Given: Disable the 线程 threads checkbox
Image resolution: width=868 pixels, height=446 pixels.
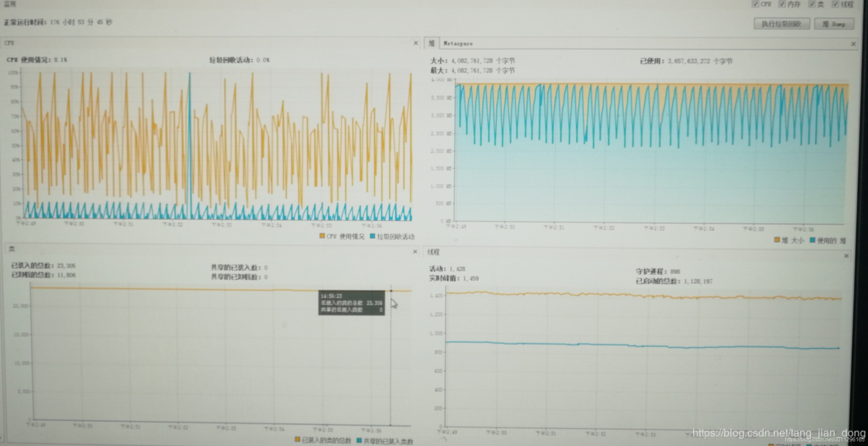Looking at the screenshot, I should tap(835, 4).
